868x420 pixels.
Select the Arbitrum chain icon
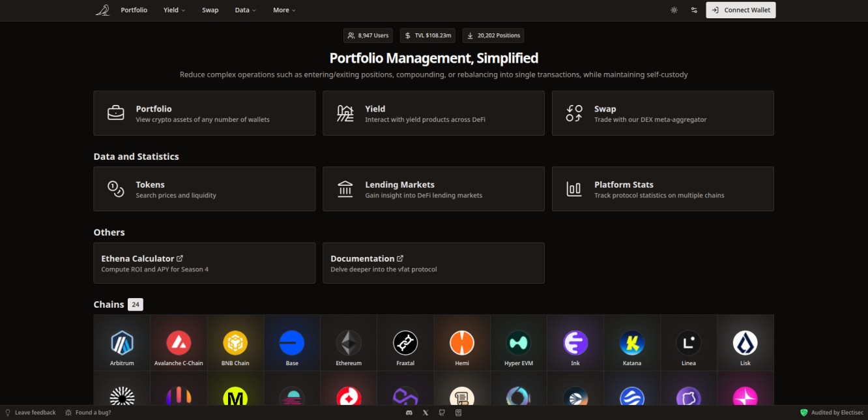[x=122, y=343]
